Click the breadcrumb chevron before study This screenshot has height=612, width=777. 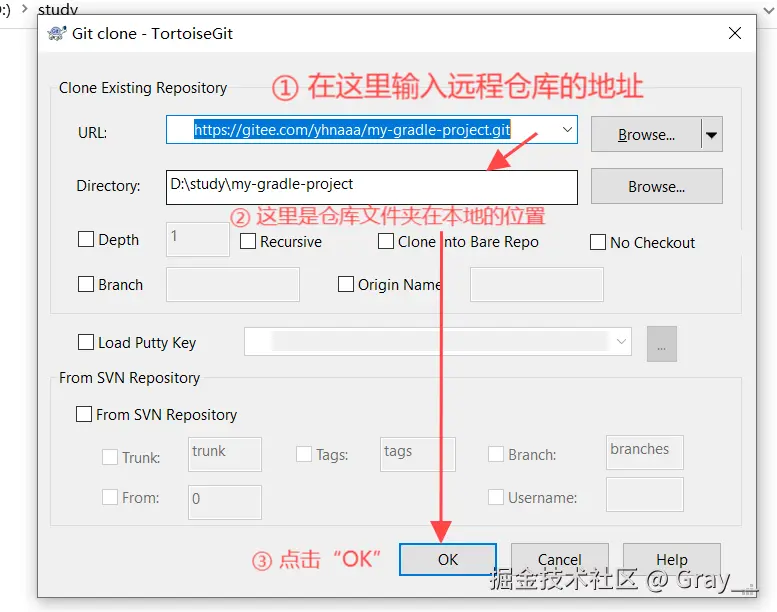point(24,8)
